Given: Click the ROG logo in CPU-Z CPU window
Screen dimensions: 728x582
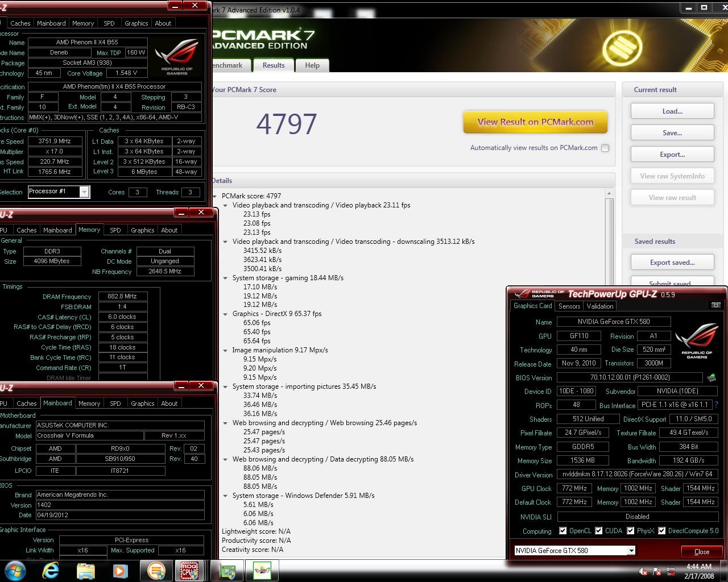Looking at the screenshot, I should pyautogui.click(x=177, y=57).
